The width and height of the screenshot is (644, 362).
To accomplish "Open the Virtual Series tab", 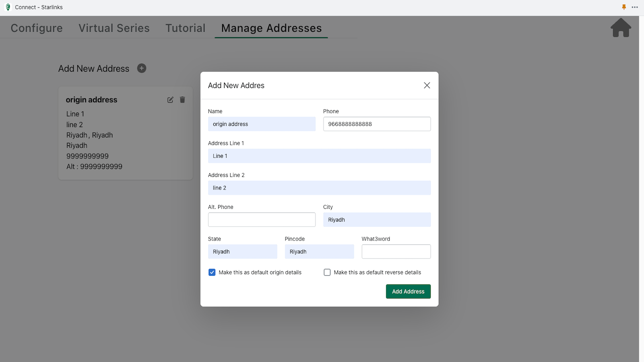I will 114,28.
